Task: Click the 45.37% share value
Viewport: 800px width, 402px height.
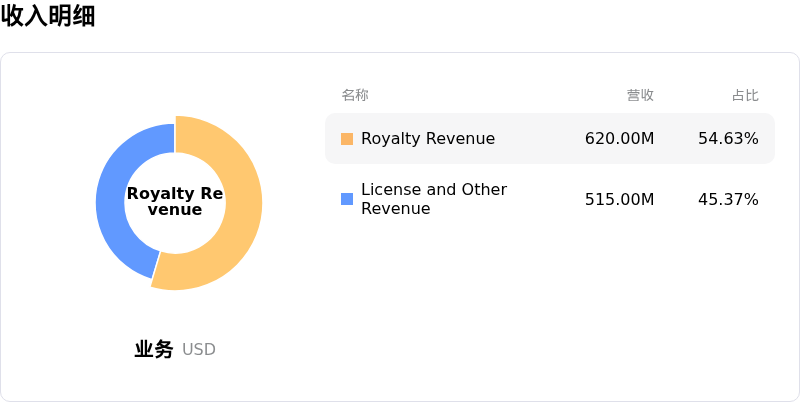Action: pos(728,199)
